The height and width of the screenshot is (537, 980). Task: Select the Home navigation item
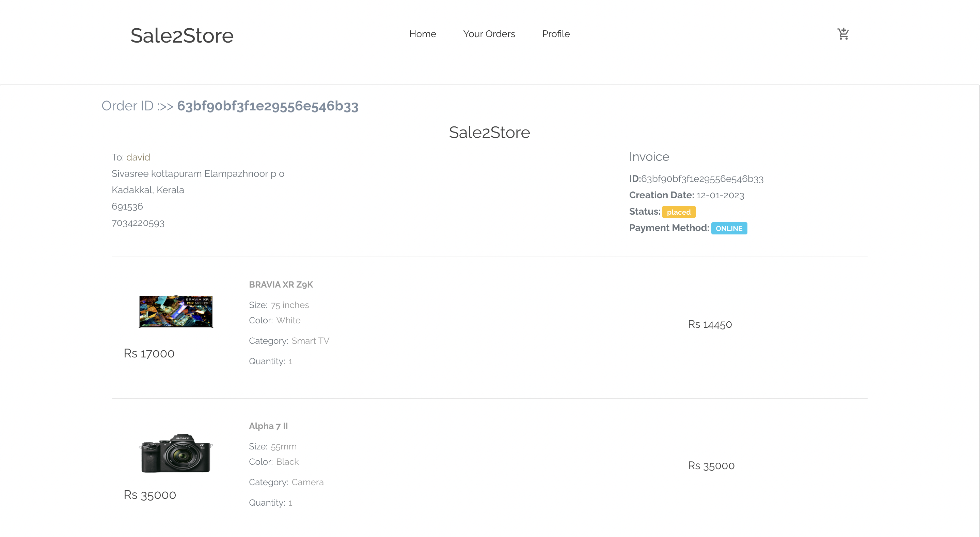423,34
